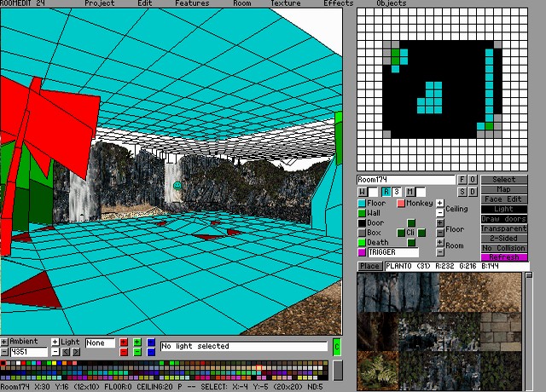Click the magenta Trigger type swatch
546x392 pixels.
(x=362, y=252)
